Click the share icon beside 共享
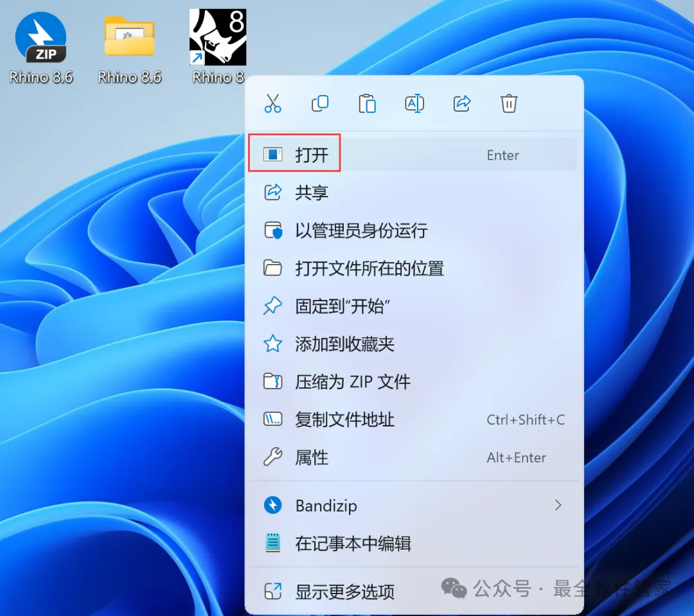The width and height of the screenshot is (694, 616). (x=272, y=193)
